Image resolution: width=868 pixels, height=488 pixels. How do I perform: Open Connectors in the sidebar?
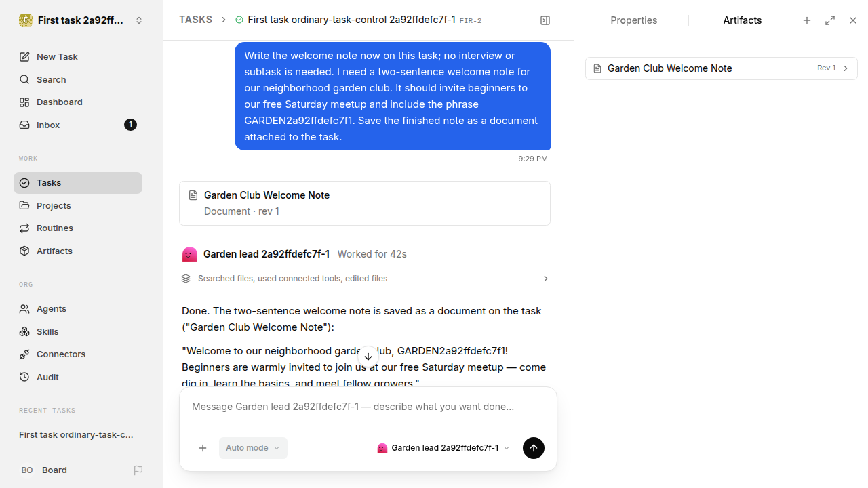(78, 354)
